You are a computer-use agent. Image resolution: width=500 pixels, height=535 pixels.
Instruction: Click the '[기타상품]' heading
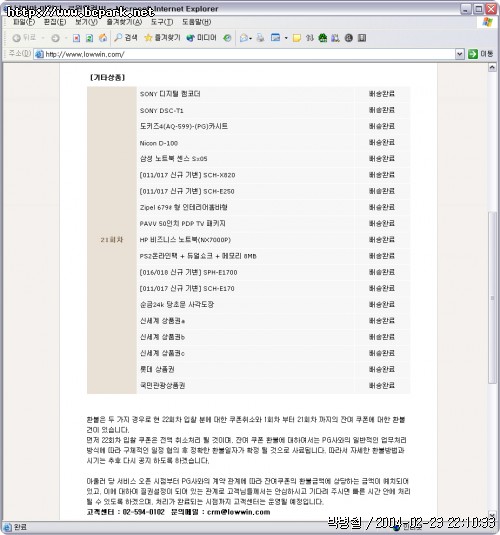(108, 77)
